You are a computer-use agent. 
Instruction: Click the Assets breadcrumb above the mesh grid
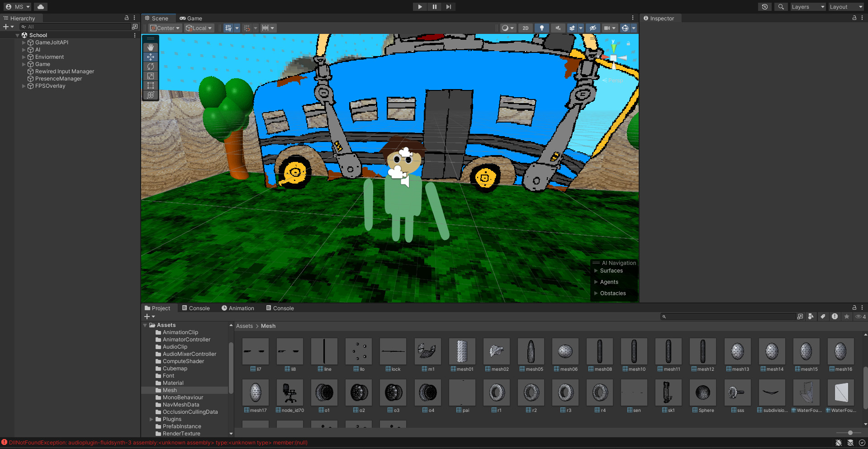[244, 326]
